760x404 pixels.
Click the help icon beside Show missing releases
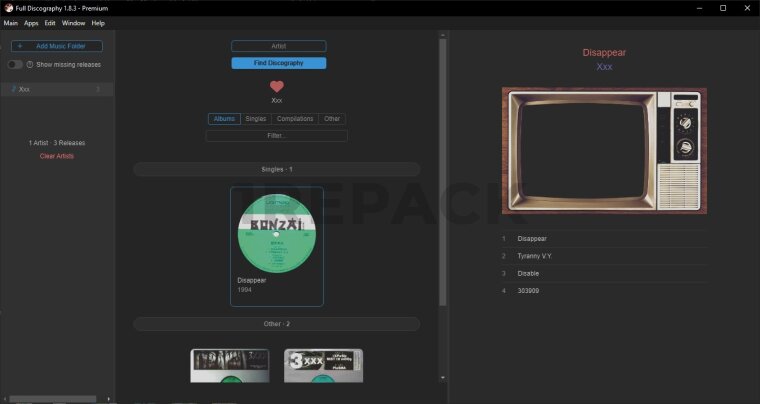30,65
